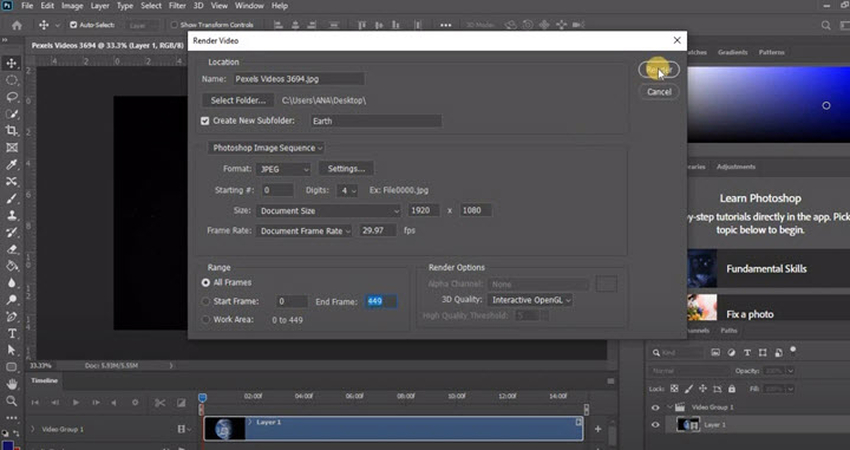Screen dimensions: 850x450
Task: Select the Lasso tool
Action: [11, 97]
